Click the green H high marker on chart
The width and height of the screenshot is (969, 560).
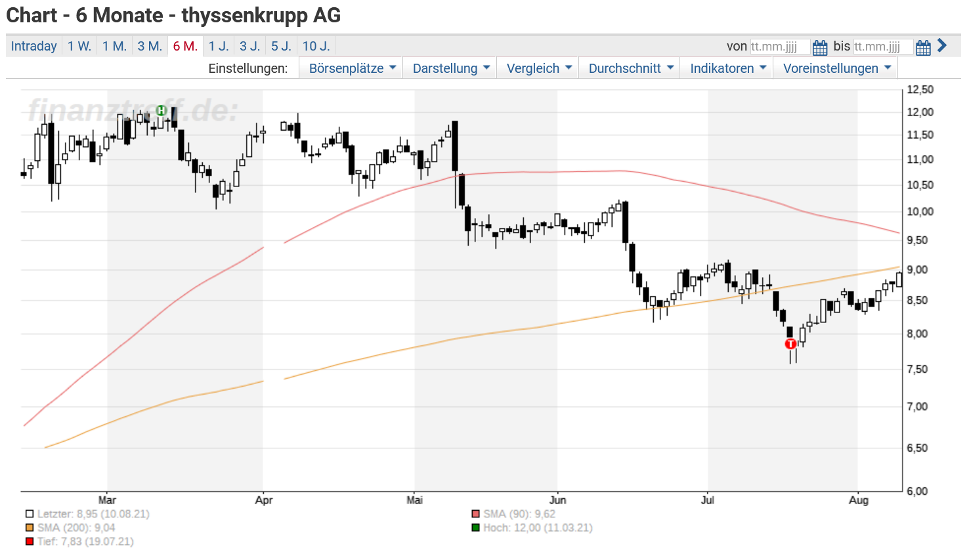pyautogui.click(x=161, y=111)
